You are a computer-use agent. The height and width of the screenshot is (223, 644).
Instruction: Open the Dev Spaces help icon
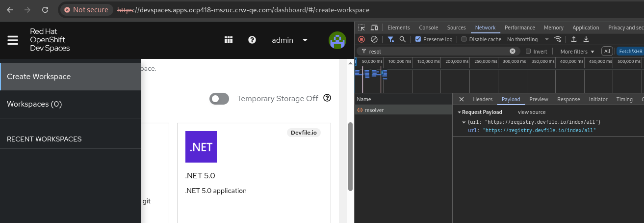point(252,40)
